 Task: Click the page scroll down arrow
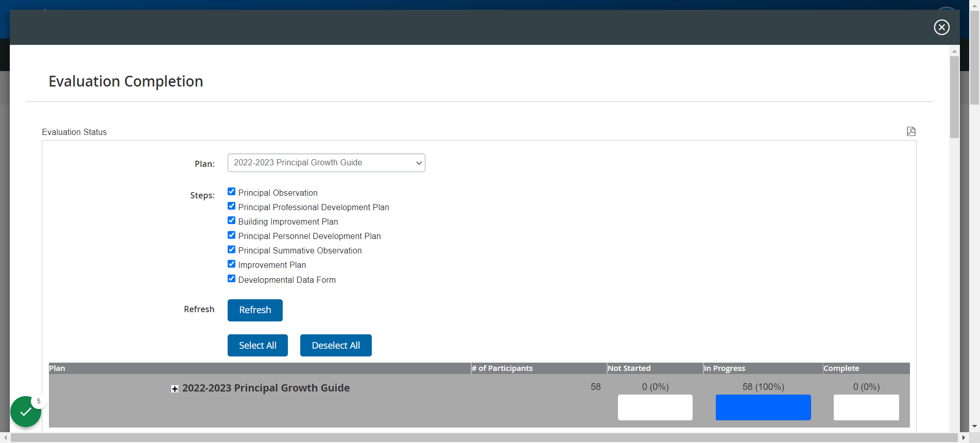pyautogui.click(x=974, y=427)
